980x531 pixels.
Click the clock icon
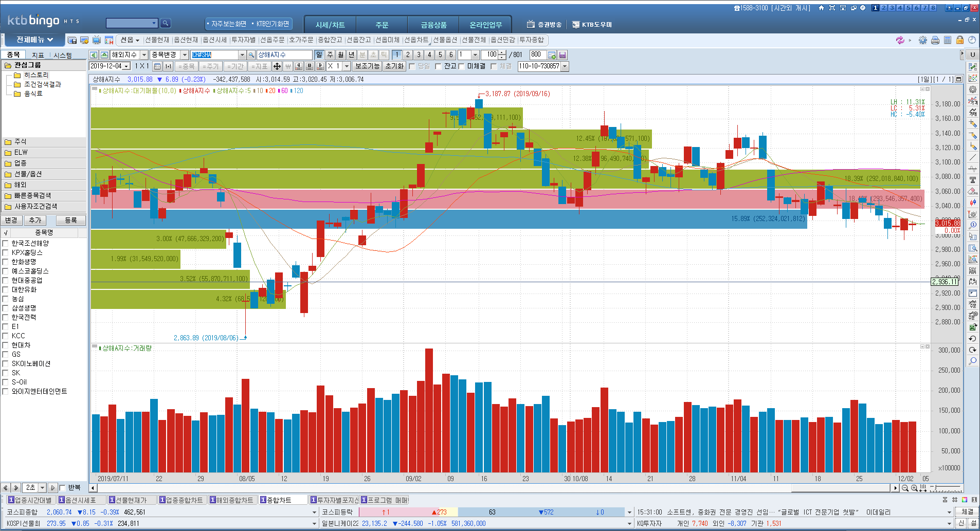(x=972, y=40)
